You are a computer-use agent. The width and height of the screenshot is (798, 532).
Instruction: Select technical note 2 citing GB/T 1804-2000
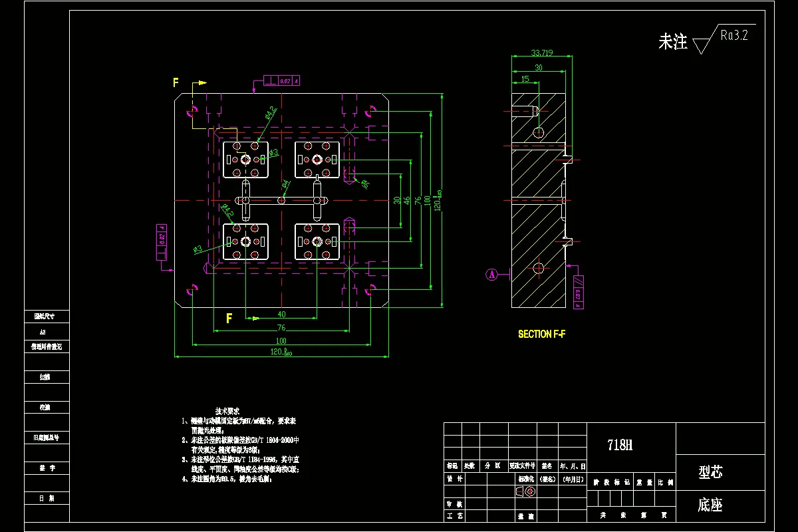click(241, 444)
